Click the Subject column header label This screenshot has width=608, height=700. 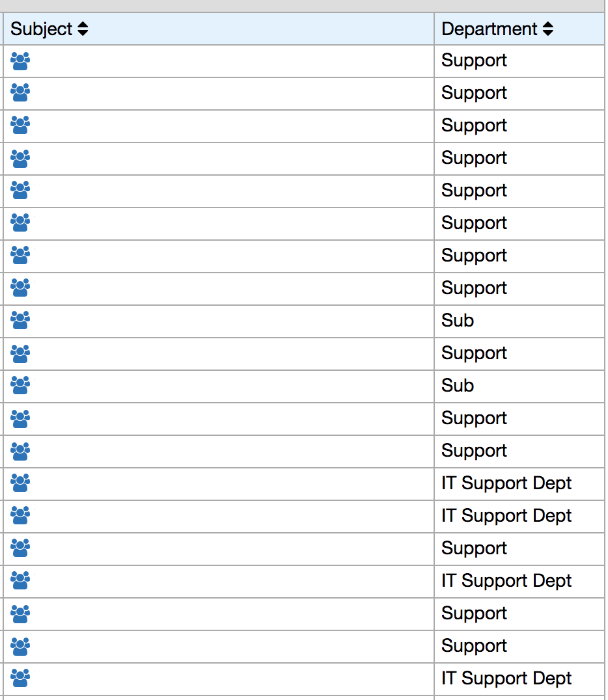tap(42, 29)
